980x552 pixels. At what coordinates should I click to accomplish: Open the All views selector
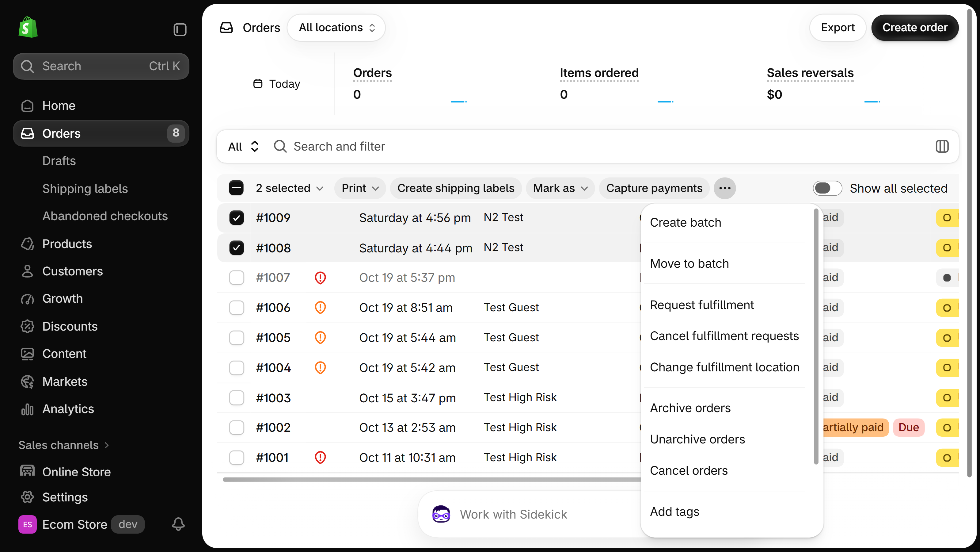click(x=244, y=147)
